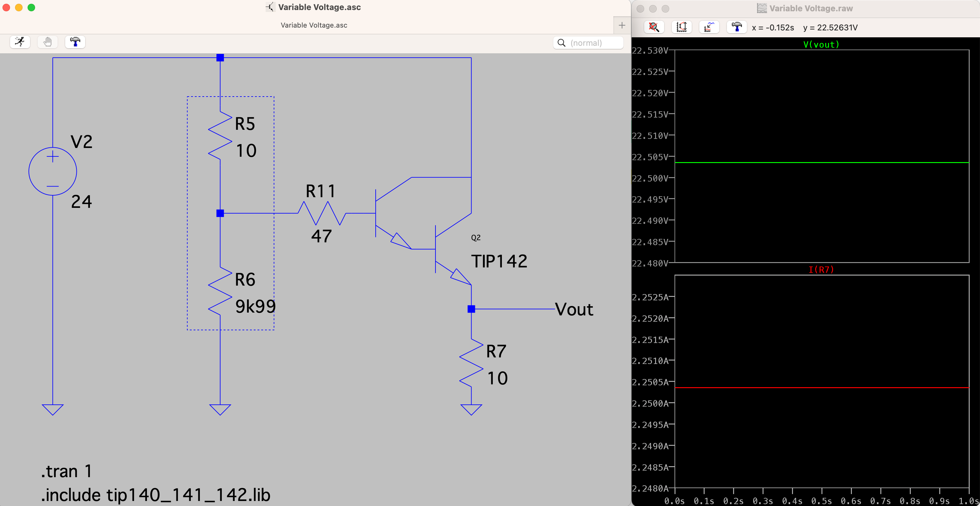Image resolution: width=980 pixels, height=506 pixels.
Task: Run the simulation with the running man icon
Action: pyautogui.click(x=19, y=42)
